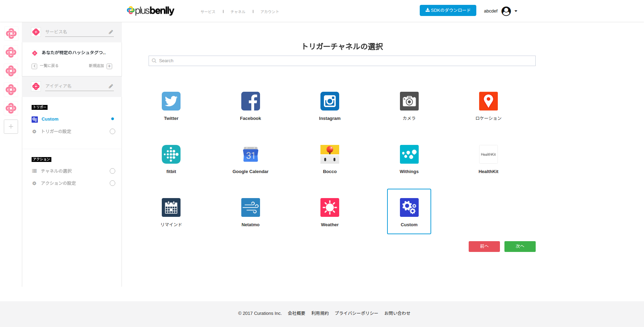The height and width of the screenshot is (327, 644).
Task: Open the fourth service icon in left rail
Action: pyautogui.click(x=11, y=90)
